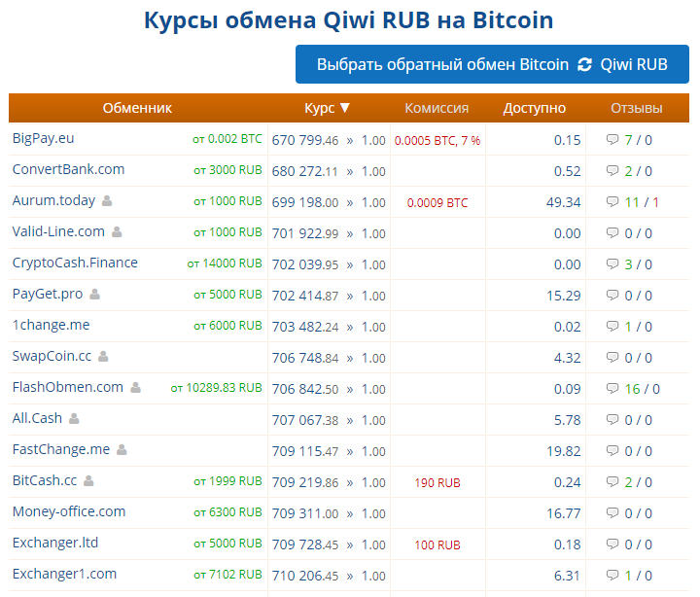
Task: Open Money-office.com exchanger link
Action: (69, 511)
